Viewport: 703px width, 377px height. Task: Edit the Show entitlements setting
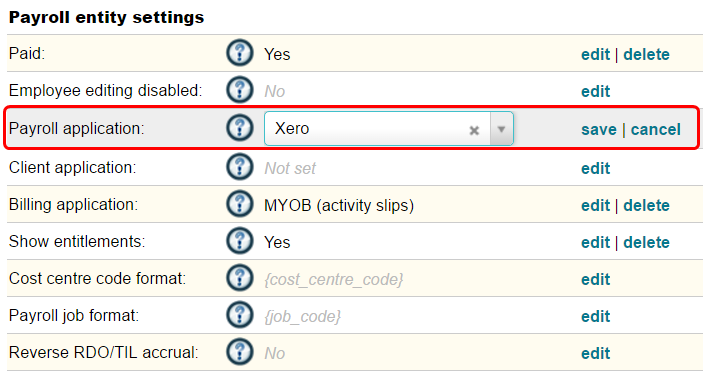click(595, 243)
